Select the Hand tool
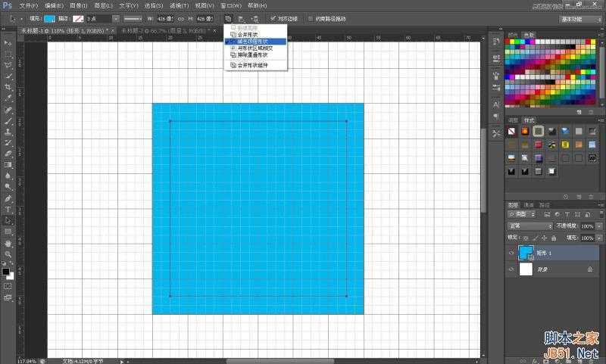This screenshot has width=606, height=364. [8, 243]
